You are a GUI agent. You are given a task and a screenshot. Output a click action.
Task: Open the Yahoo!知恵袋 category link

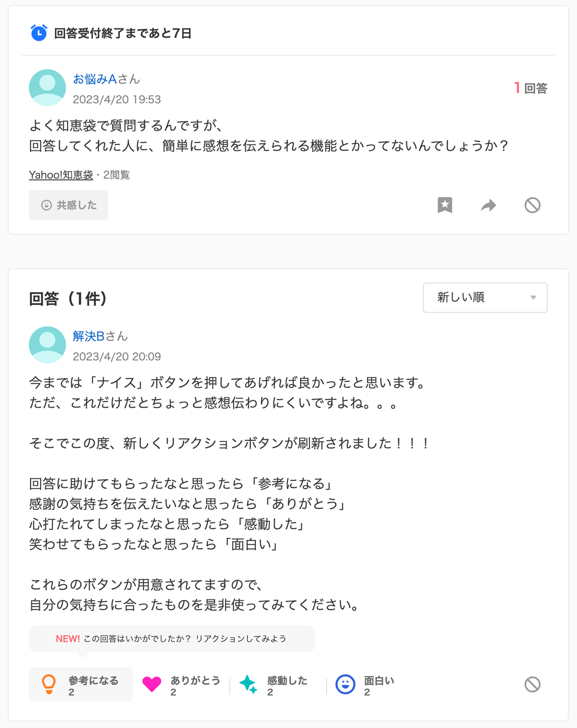pos(61,175)
